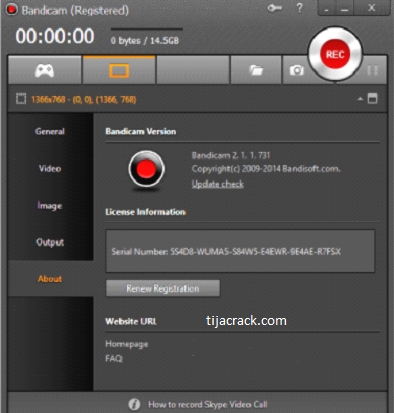Image resolution: width=394 pixels, height=413 pixels.
Task: Start recording with the red REC button
Action: pos(335,54)
